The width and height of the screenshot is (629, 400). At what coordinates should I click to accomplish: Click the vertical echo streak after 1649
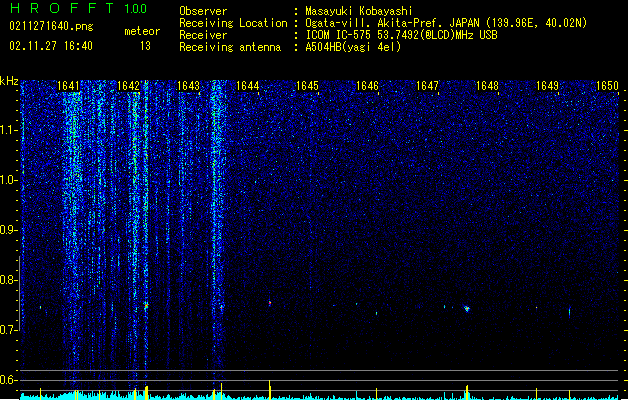click(569, 312)
